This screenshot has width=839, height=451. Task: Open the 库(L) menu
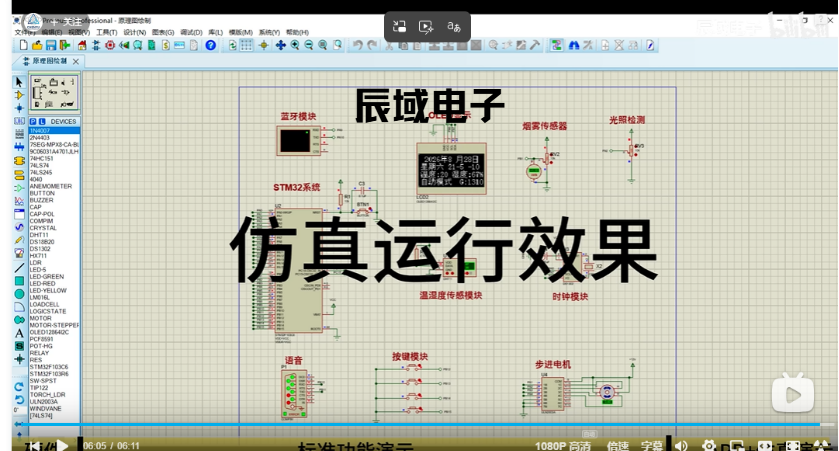(215, 32)
